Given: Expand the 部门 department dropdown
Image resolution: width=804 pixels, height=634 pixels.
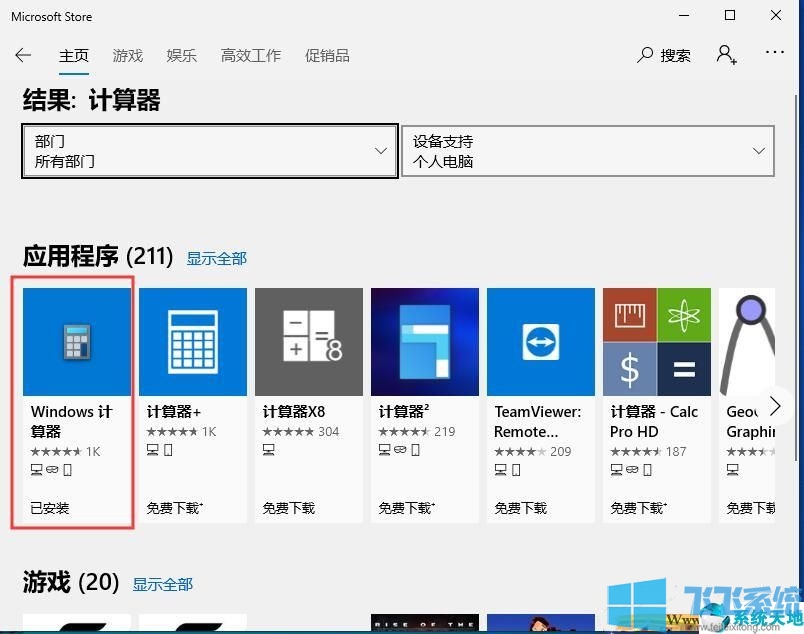Looking at the screenshot, I should tap(209, 151).
